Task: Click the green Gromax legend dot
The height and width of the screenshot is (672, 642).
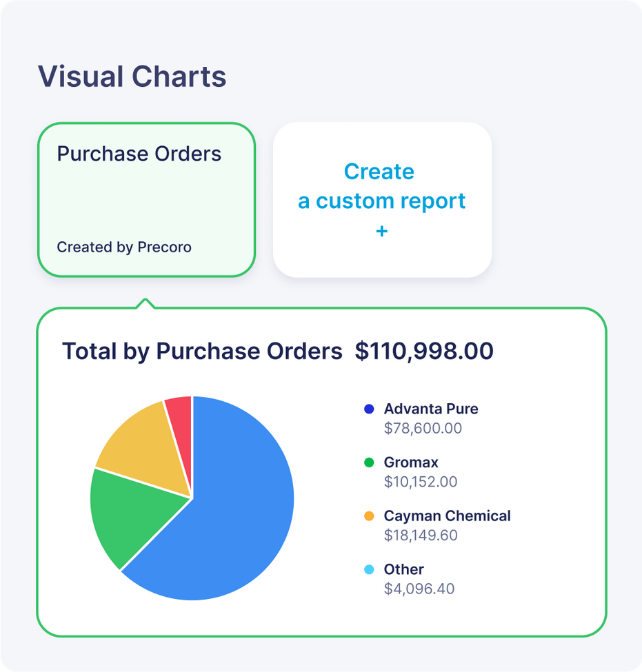Action: 368,462
